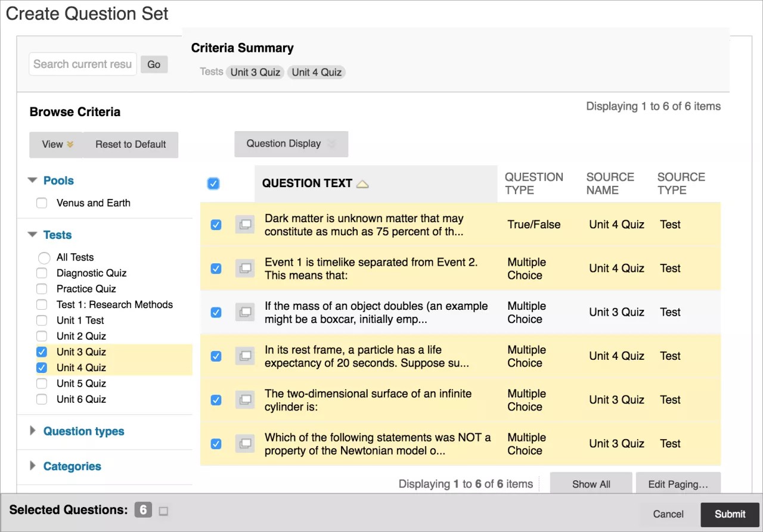Open the View dropdown menu
The height and width of the screenshot is (532, 763).
pos(55,144)
